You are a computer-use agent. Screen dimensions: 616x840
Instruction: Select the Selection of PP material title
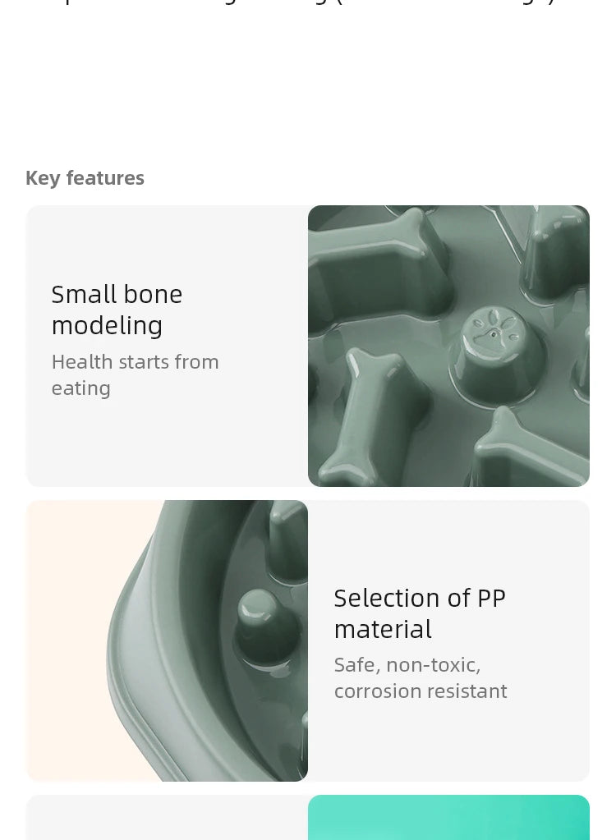[x=420, y=613]
